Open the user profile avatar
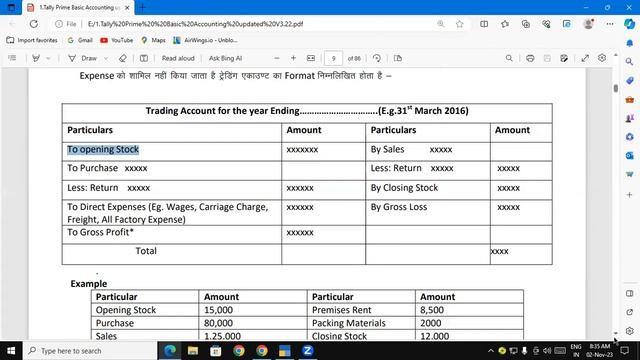The height and width of the screenshot is (360, 640). coord(588,24)
